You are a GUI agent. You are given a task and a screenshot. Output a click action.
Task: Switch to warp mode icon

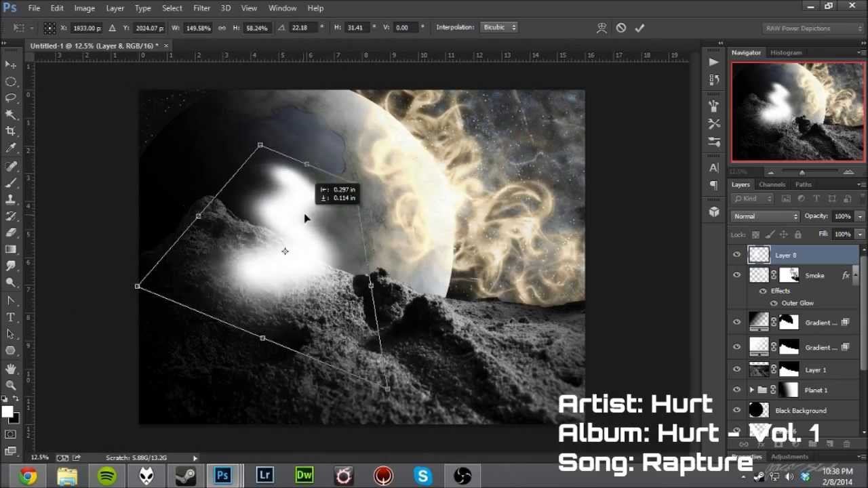click(601, 28)
